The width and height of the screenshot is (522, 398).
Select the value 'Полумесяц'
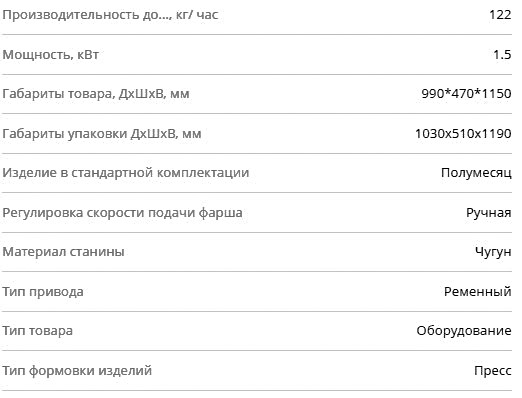tap(476, 173)
